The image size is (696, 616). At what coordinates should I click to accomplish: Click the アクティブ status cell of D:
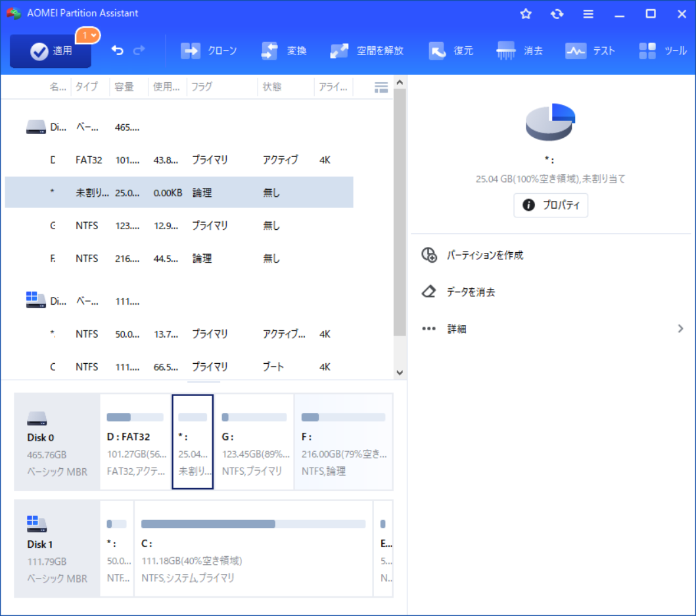[x=281, y=160]
